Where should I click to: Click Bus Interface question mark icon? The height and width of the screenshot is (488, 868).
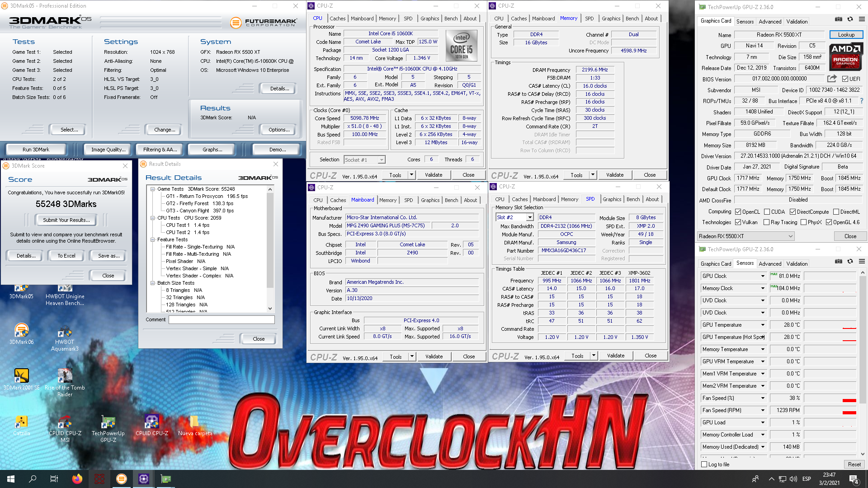[861, 101]
